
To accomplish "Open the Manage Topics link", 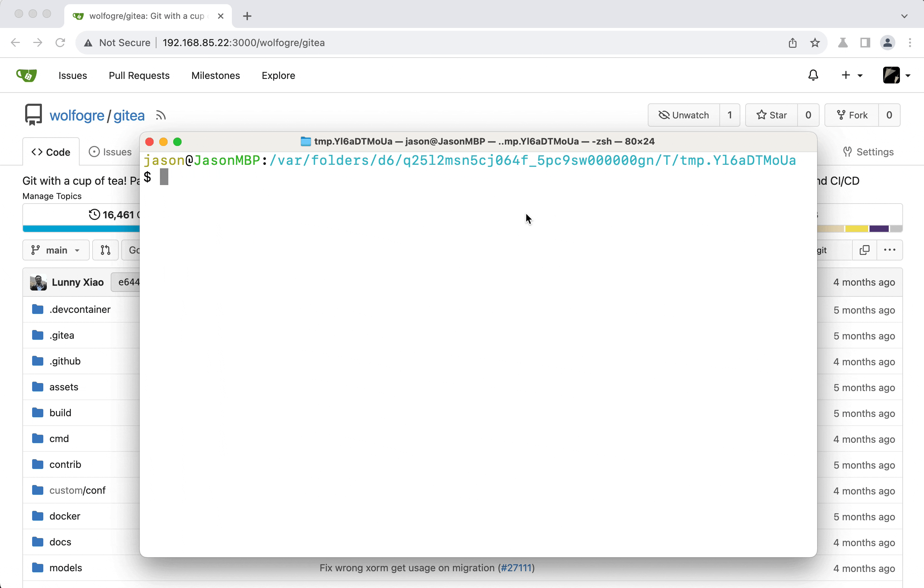I will [x=52, y=196].
